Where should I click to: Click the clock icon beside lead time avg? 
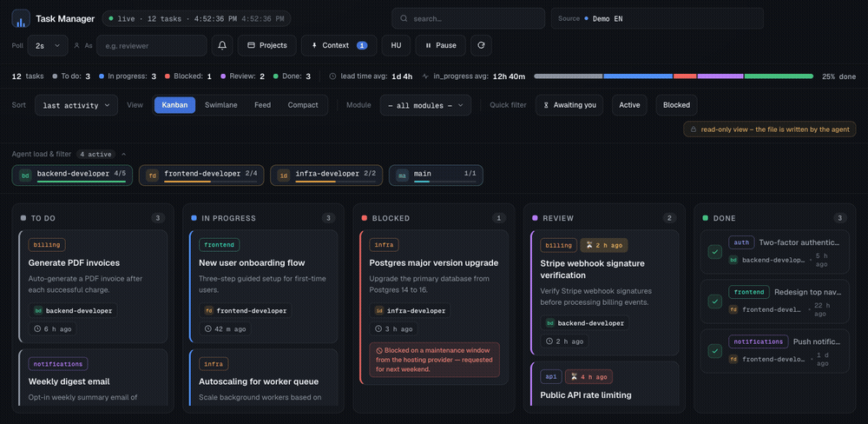[x=332, y=76]
